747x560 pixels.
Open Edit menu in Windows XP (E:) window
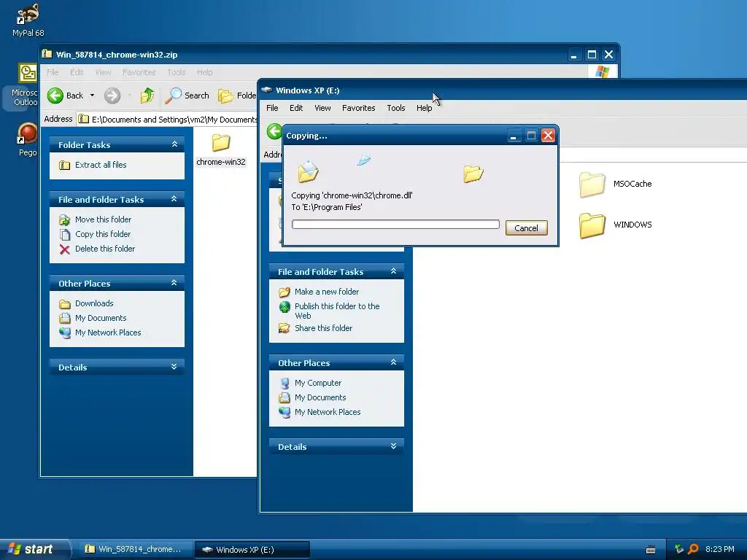[296, 108]
